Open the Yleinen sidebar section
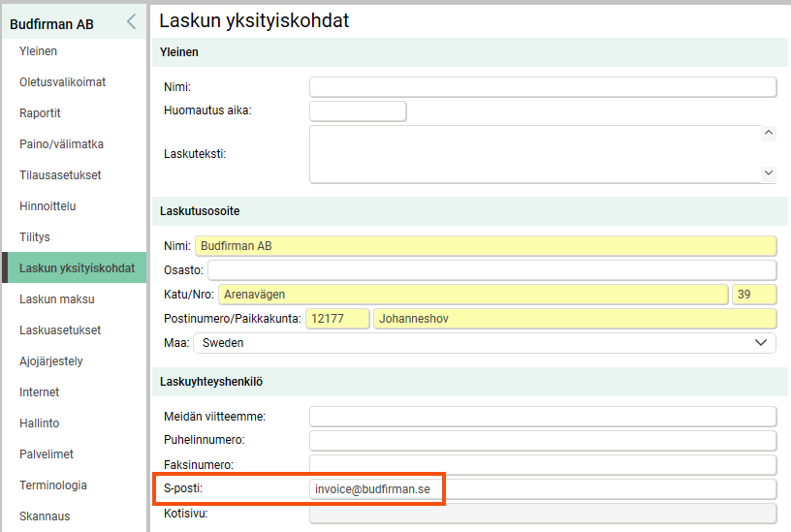Screen dimensions: 791x532 (39, 51)
